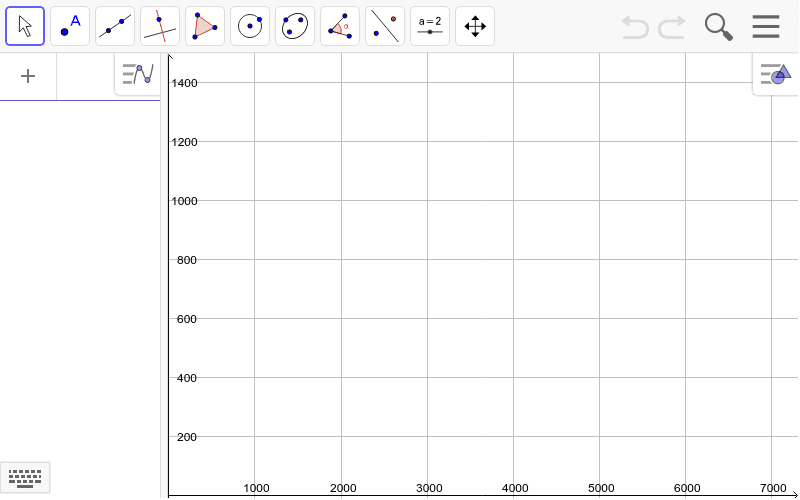Click the 400 y-axis label
The height and width of the screenshot is (500, 800).
(187, 378)
